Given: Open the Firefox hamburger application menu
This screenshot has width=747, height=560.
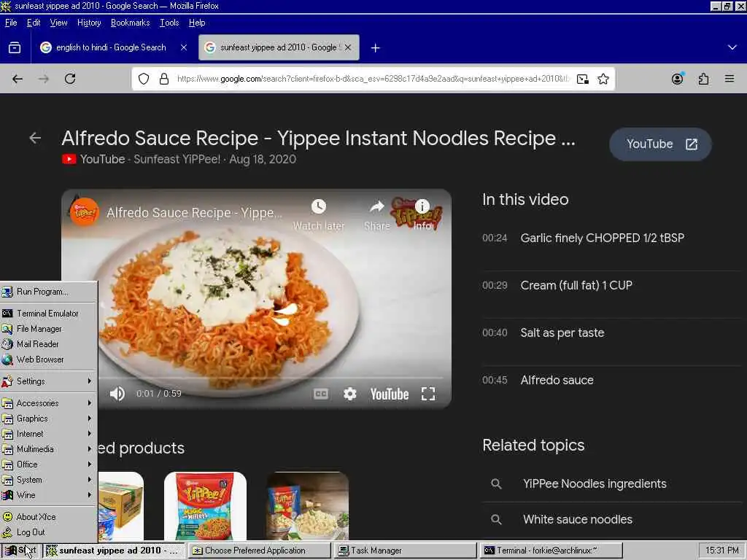Looking at the screenshot, I should click(729, 79).
